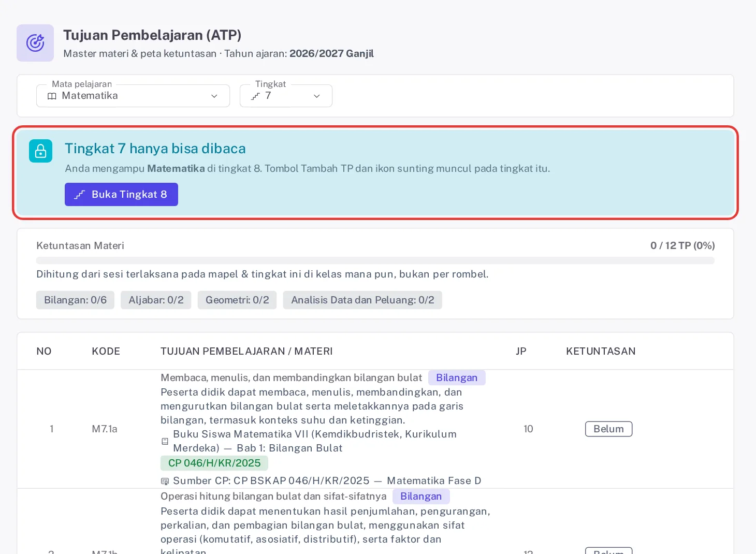Click the Tingkat 7 hanya bisa dibaca heading
Screen dimensions: 756x554
click(x=155, y=149)
